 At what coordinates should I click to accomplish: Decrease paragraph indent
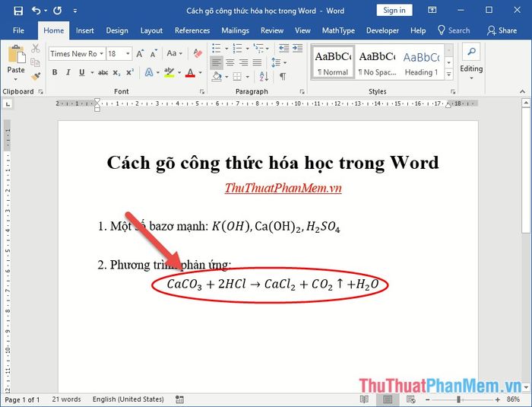tap(283, 48)
